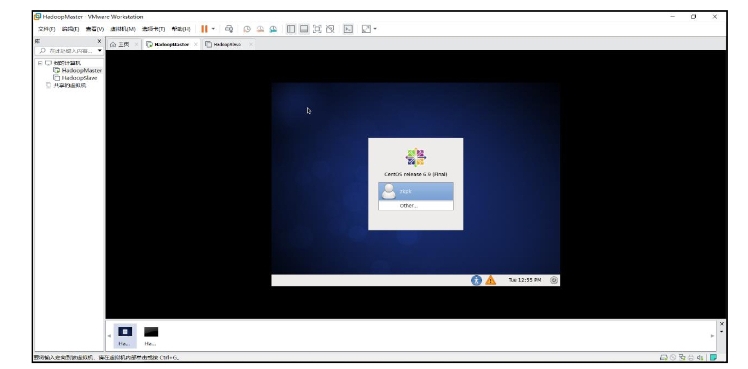The width and height of the screenshot is (748, 369).
Task: Open the 查看(V) menu
Action: (x=94, y=29)
